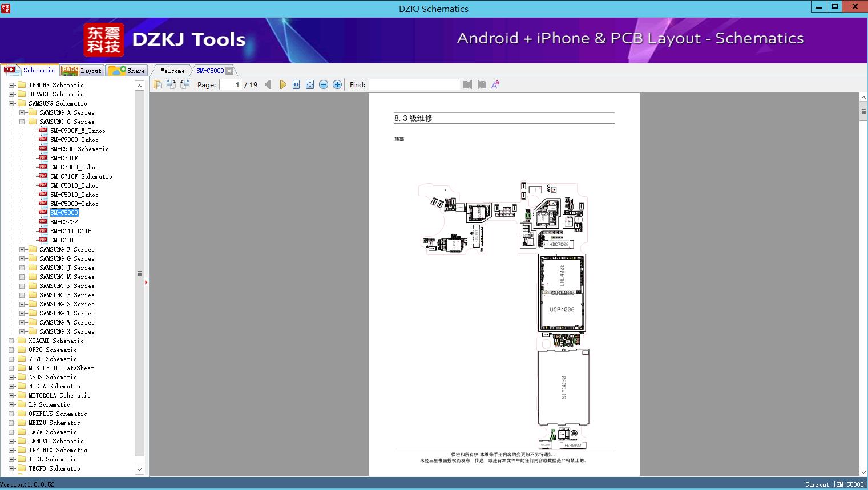Select SAMSUNG J Series folder
Viewport: 868px width, 490px height.
67,268
